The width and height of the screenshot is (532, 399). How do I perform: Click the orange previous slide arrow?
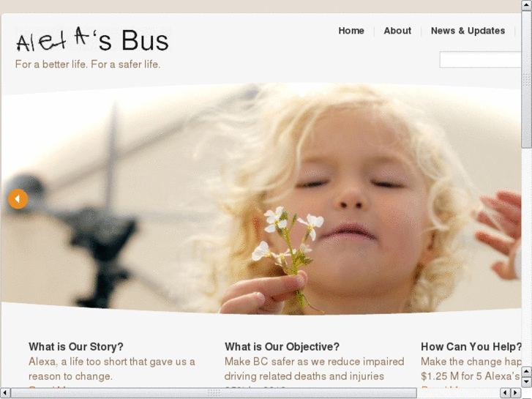point(18,198)
